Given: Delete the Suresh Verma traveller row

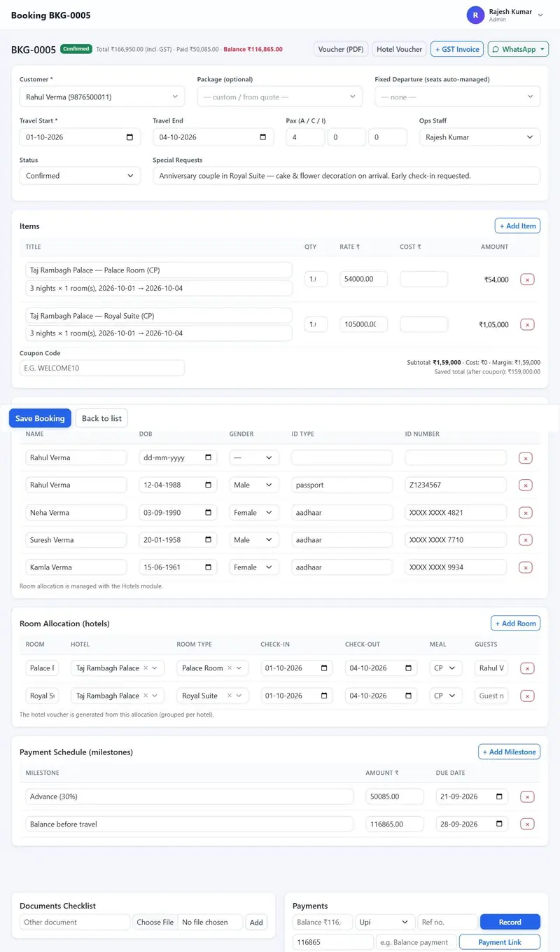Looking at the screenshot, I should tap(526, 540).
